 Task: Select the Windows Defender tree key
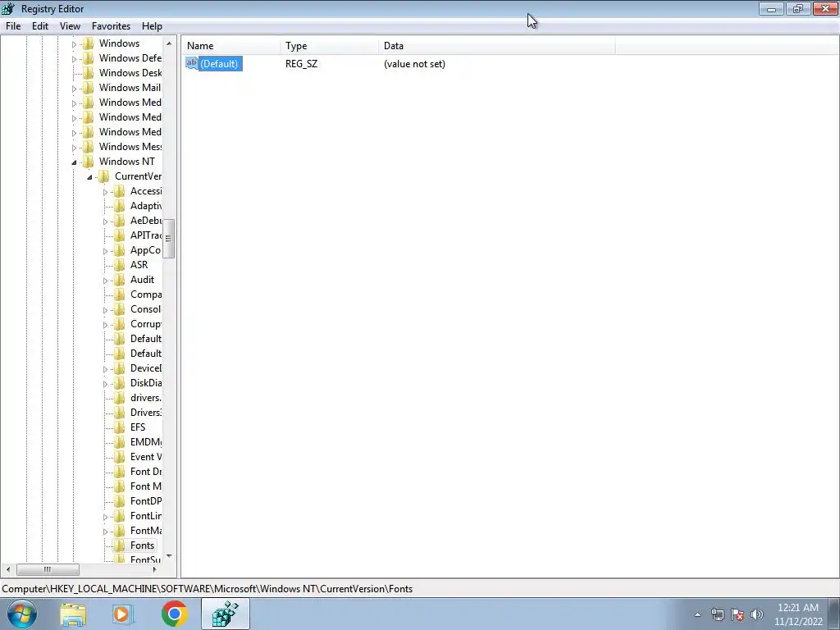[130, 58]
